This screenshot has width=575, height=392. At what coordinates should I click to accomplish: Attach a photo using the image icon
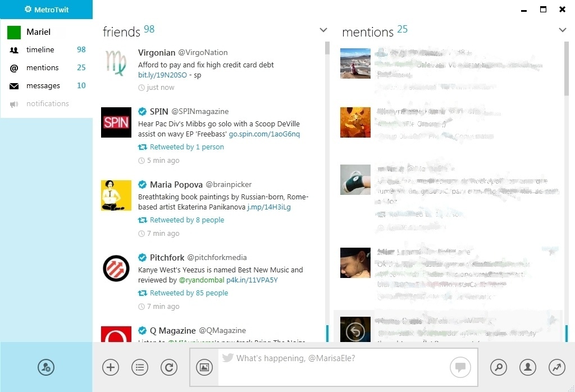(204, 367)
